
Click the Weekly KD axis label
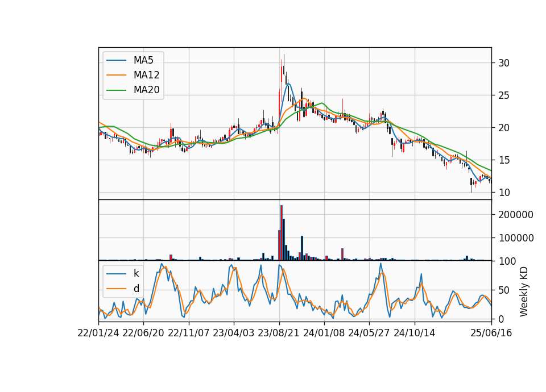(x=524, y=292)
